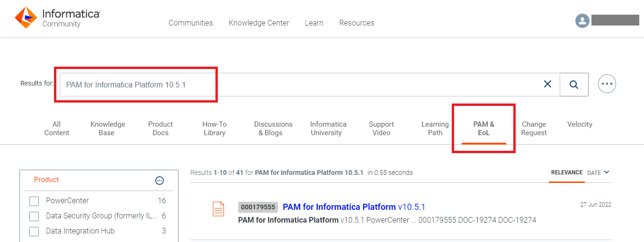Check the Data Security Group filter
Image resolution: width=644 pixels, height=242 pixels.
34,216
